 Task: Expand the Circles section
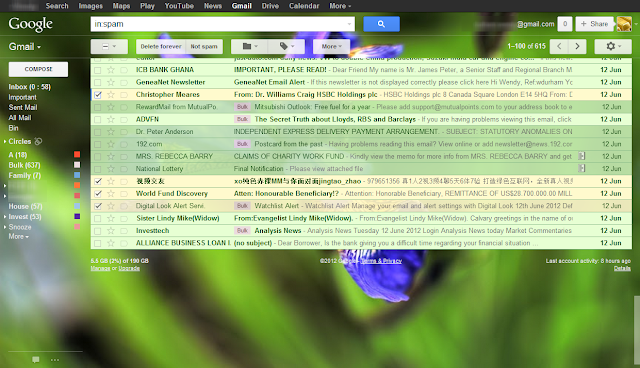[5, 142]
